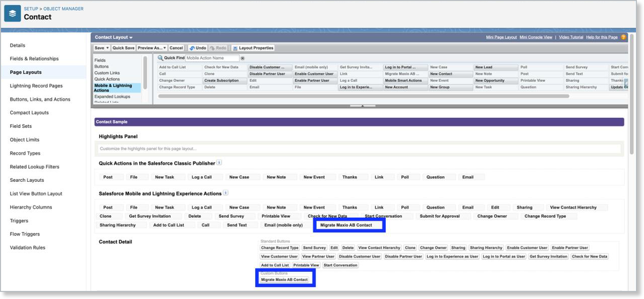Select Quick Actions in the palette list
The height and width of the screenshot is (299, 644).
pos(107,79)
